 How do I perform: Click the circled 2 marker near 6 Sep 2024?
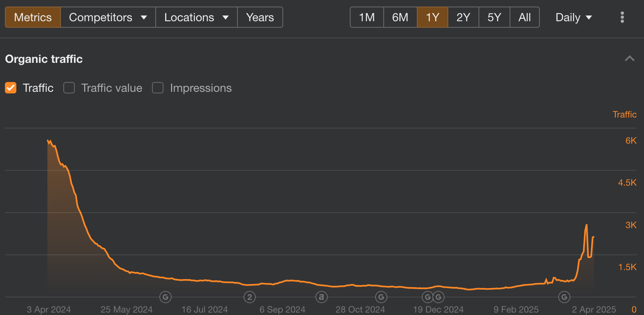[250, 297]
